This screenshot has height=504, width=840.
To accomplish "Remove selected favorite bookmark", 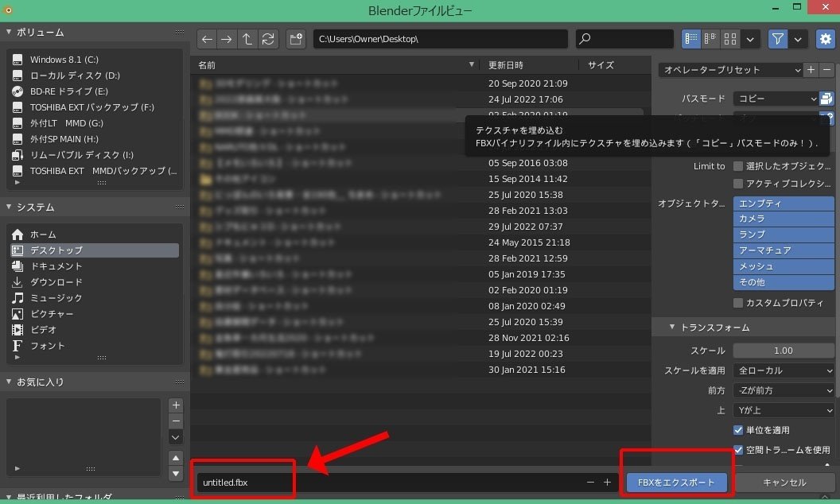I will pos(176,421).
